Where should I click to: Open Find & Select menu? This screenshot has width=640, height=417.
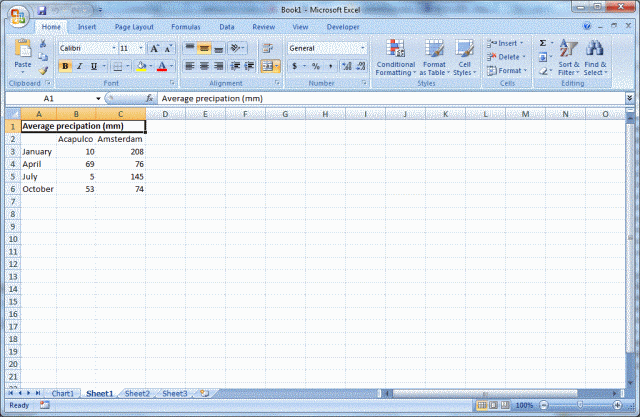595,58
